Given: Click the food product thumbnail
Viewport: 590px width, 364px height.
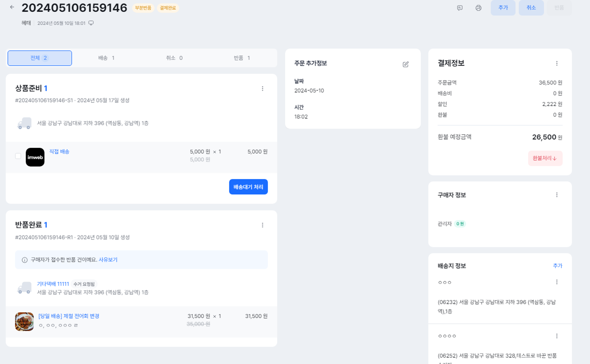Looking at the screenshot, I should point(24,322).
